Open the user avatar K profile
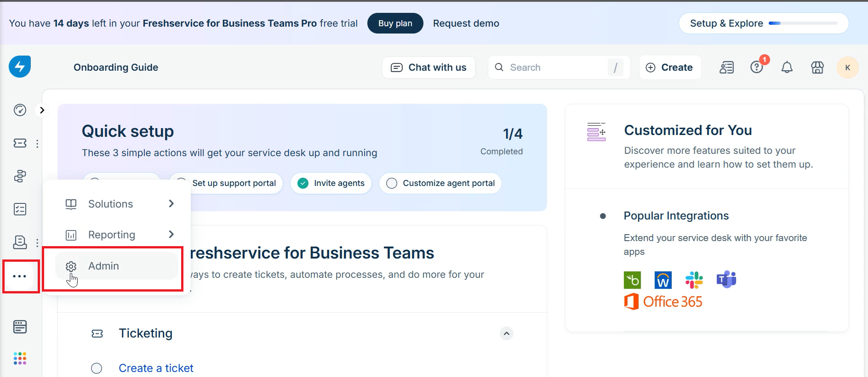The width and height of the screenshot is (868, 377). tap(848, 68)
